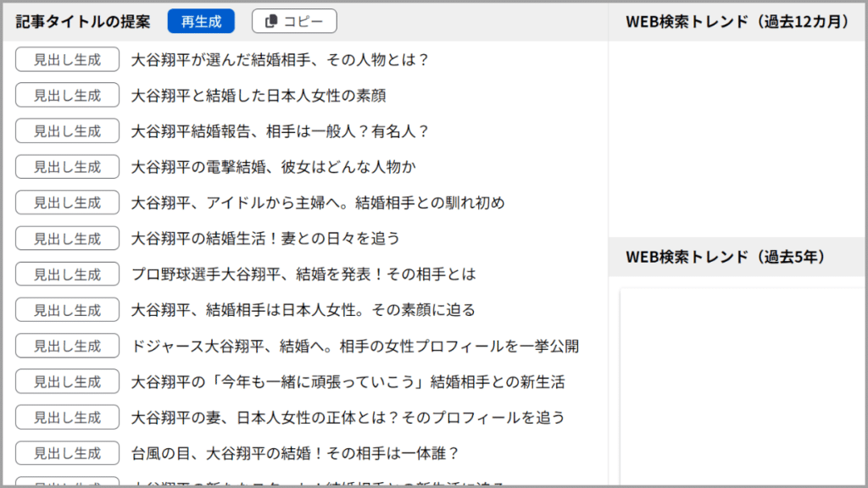Screen dimensions: 868x488
Task: Click the partially visible bottom 見出し生成 button
Action: click(x=67, y=483)
